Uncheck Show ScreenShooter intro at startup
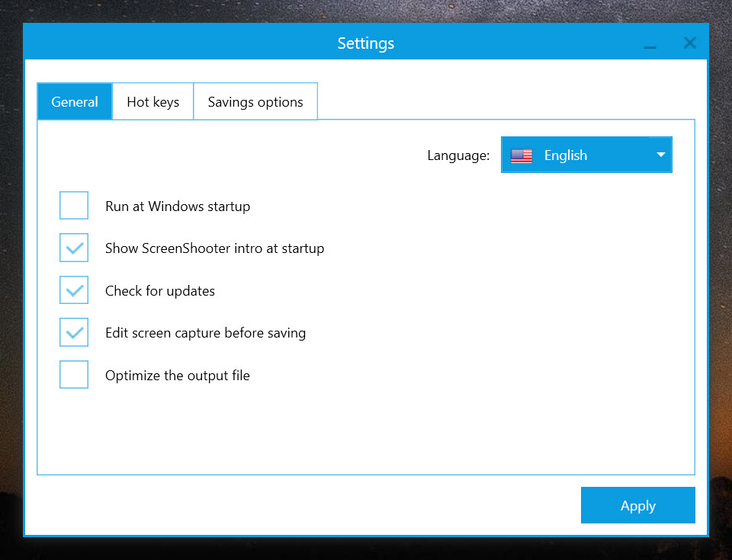The image size is (732, 560). coord(74,248)
